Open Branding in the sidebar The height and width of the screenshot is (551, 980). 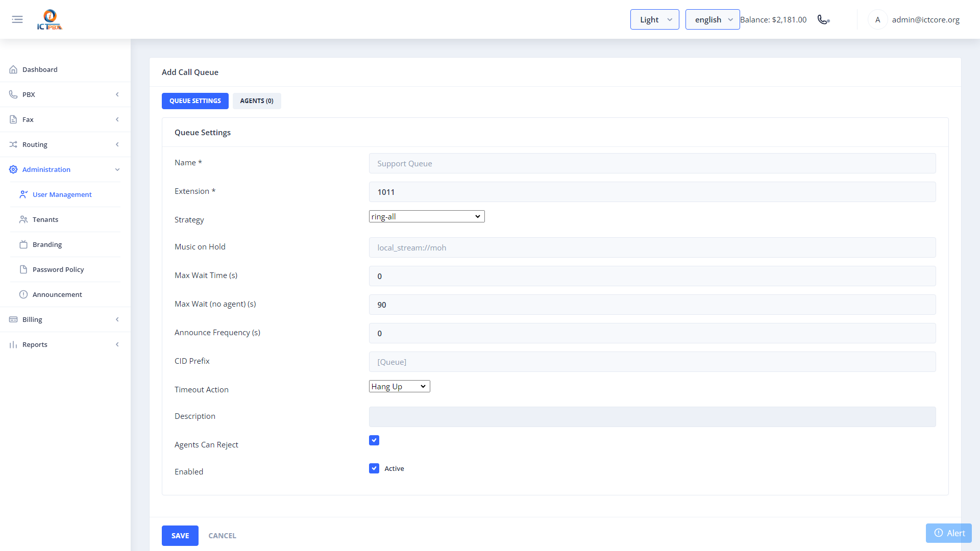65,244
